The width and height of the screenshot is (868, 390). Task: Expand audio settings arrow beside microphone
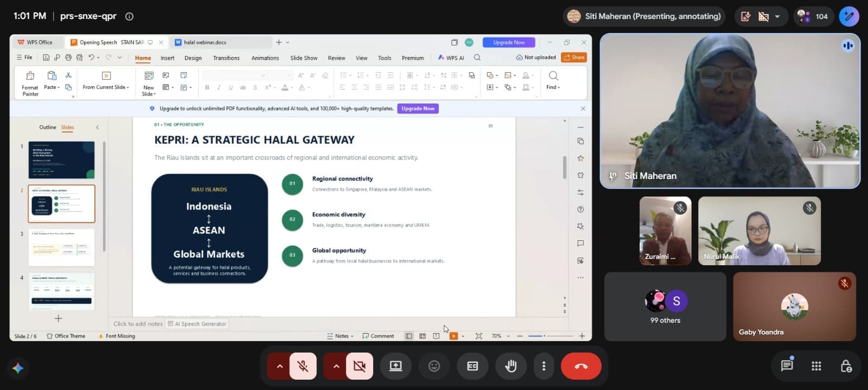(x=279, y=366)
